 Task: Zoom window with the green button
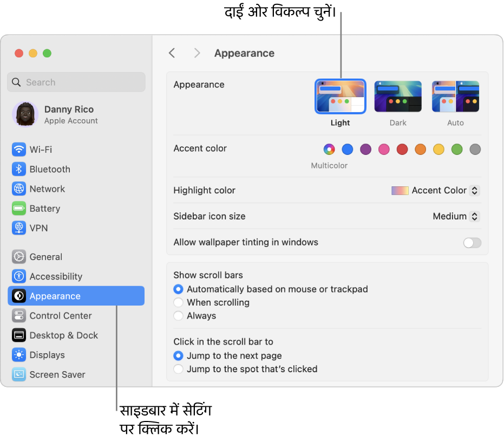tap(47, 53)
